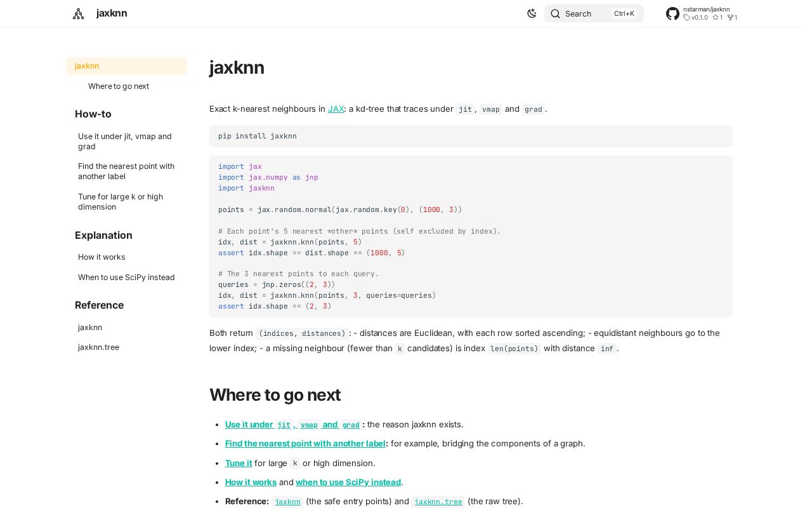812x508 pixels.
Task: Click the Ctrl+K shortcut badge
Action: click(624, 13)
